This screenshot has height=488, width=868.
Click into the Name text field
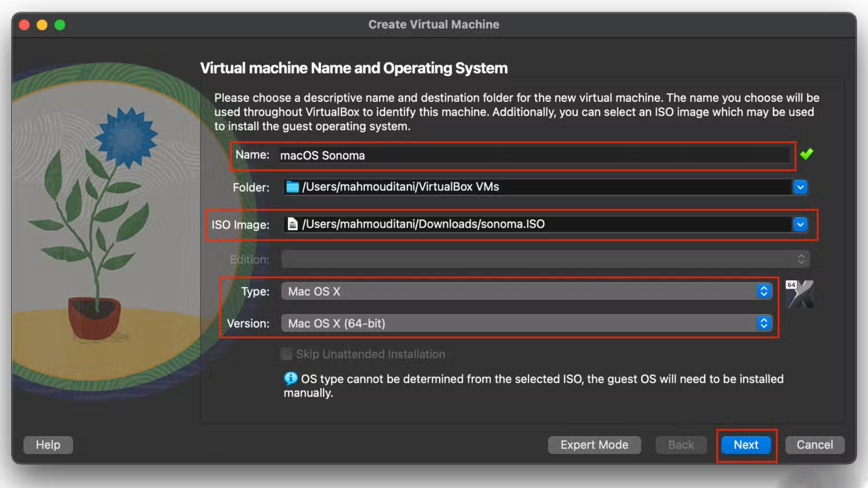coord(533,155)
